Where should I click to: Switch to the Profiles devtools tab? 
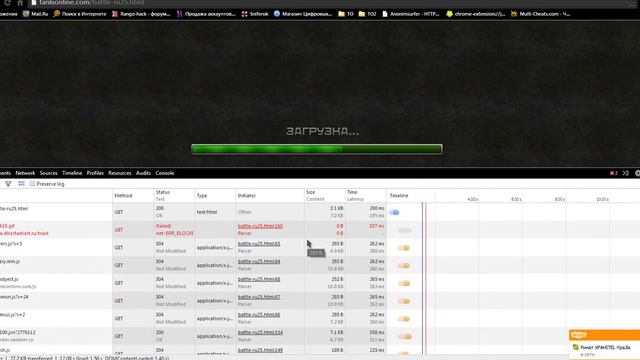95,173
